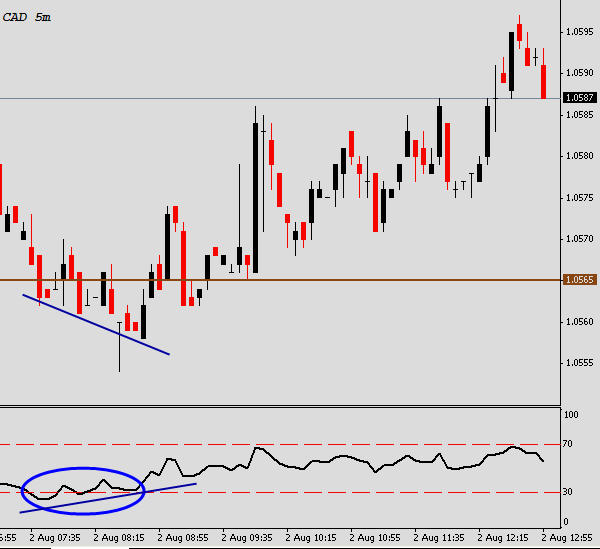Click the 2 Aug 12:55 time label

pyautogui.click(x=567, y=538)
